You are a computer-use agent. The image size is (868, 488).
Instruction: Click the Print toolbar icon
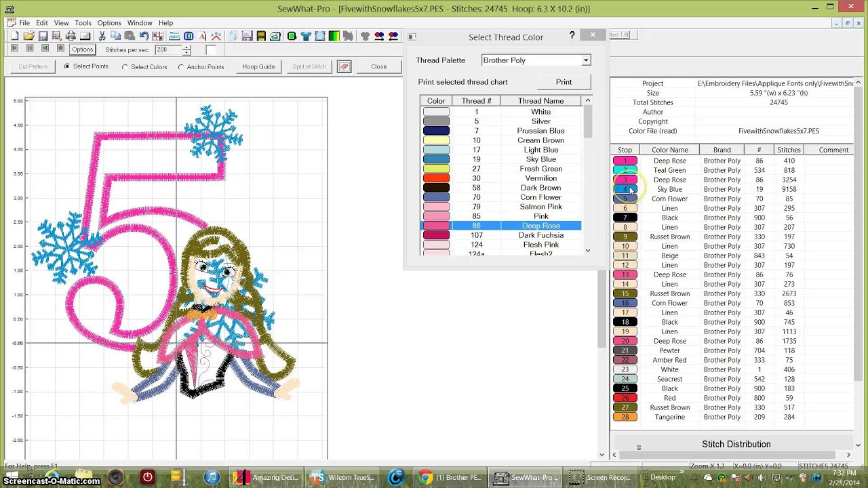click(71, 36)
